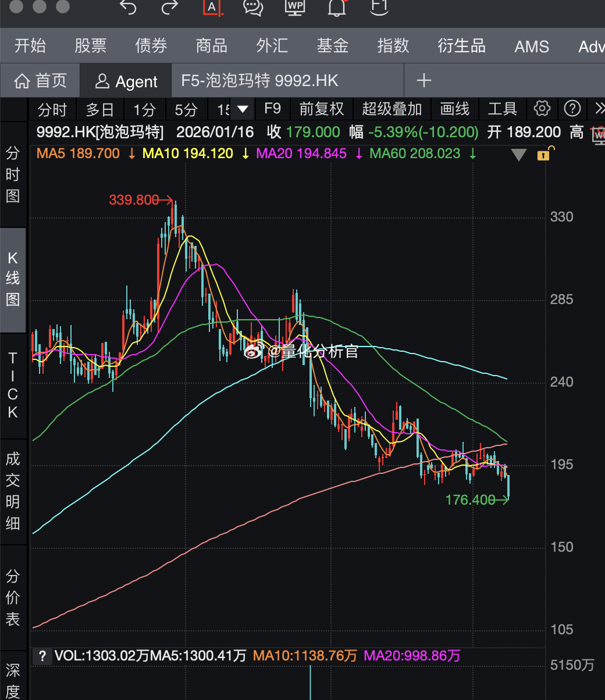Expand more toolbar items with double chevron

point(599,109)
